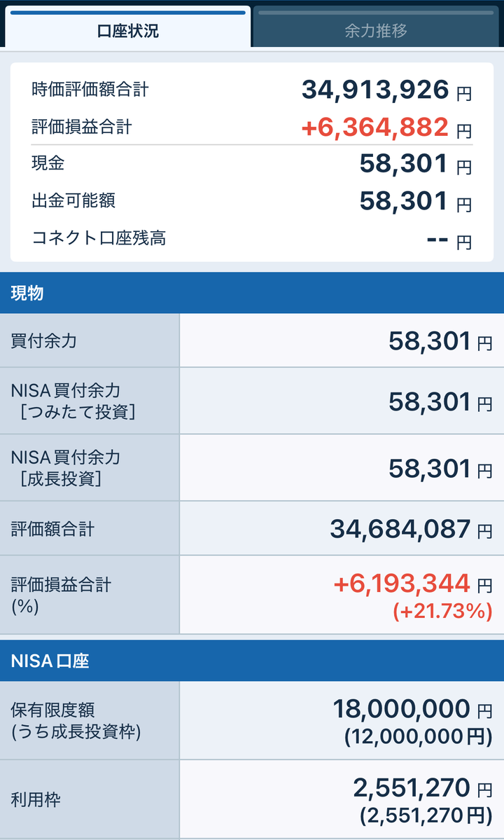Tap the 利用枠 value 2,551,270 円
This screenshot has height=840, width=504.
423,788
